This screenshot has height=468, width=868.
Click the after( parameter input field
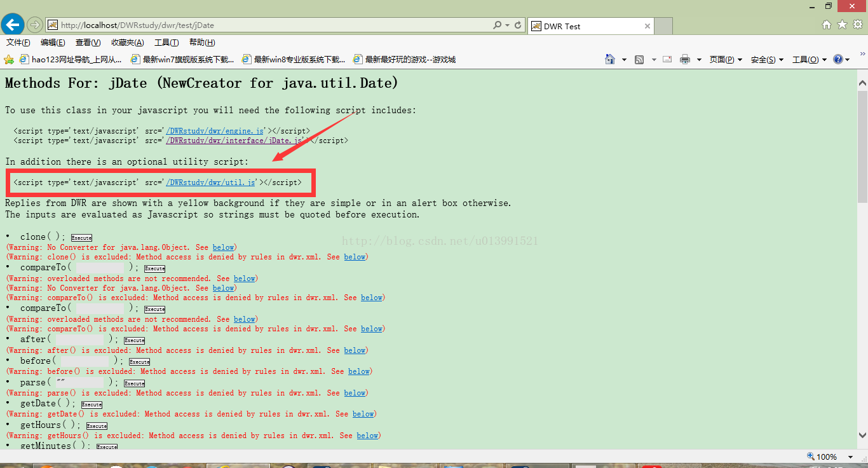coord(80,340)
